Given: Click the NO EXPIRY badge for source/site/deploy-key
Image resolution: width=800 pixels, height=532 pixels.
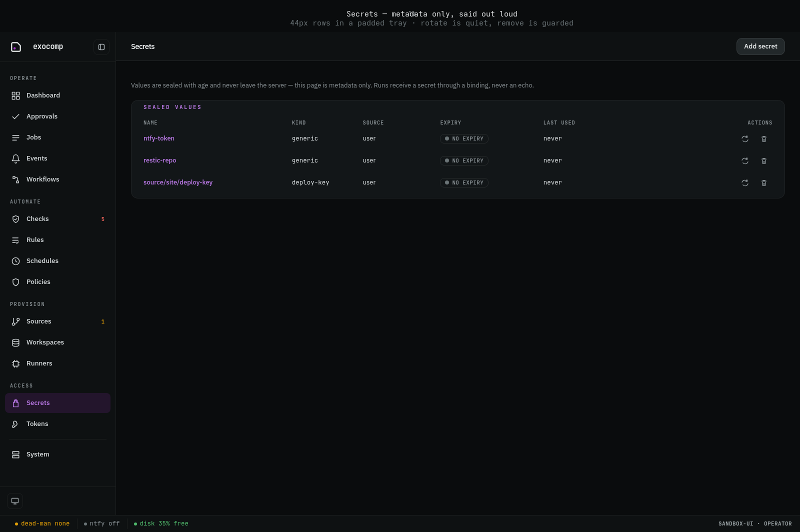Looking at the screenshot, I should (x=464, y=183).
